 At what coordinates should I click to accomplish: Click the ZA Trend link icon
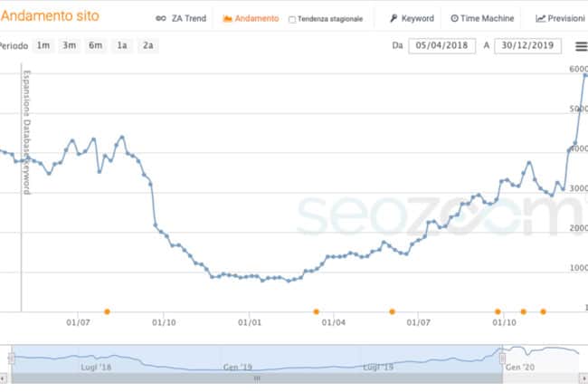point(160,18)
